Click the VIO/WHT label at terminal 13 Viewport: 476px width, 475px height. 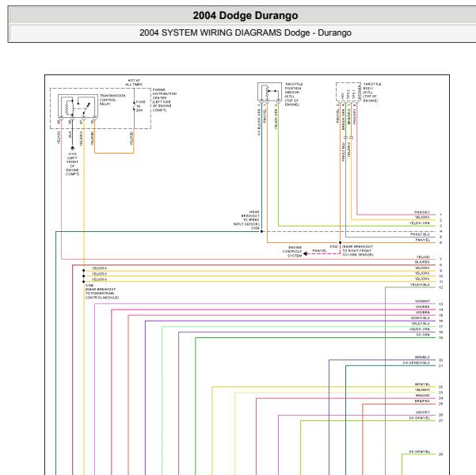click(422, 301)
